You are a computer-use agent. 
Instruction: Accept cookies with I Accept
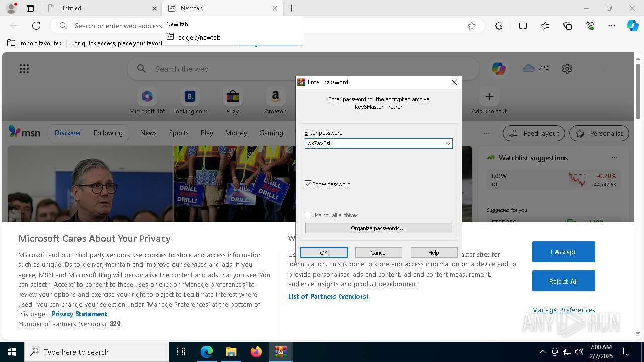[x=563, y=252]
